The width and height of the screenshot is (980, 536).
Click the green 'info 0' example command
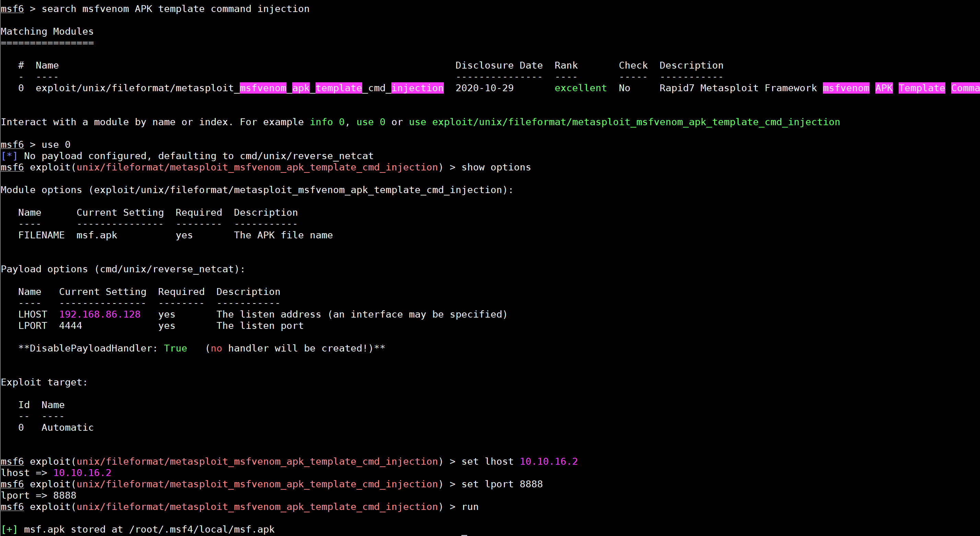[327, 122]
